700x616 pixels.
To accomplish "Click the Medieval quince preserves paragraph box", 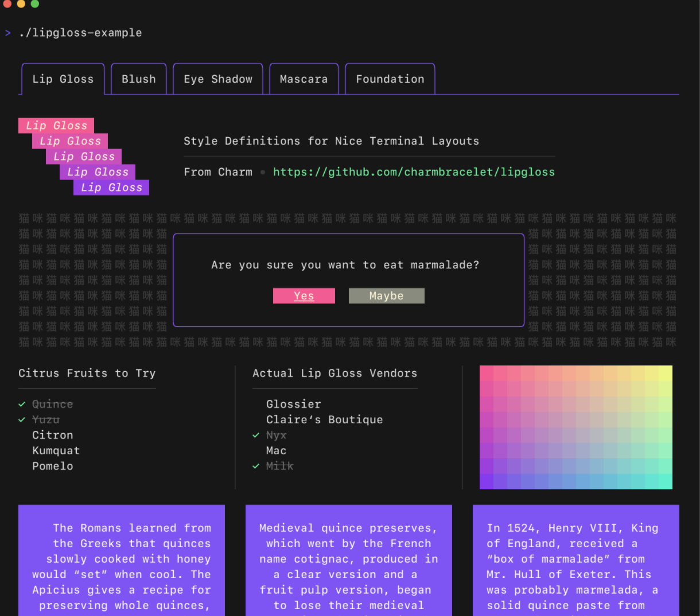I will pyautogui.click(x=349, y=560).
